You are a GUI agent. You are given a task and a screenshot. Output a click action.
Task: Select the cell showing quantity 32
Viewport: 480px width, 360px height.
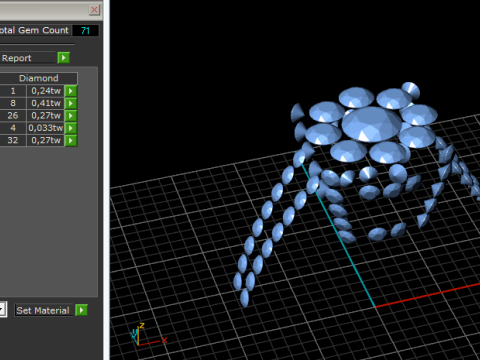[13, 140]
